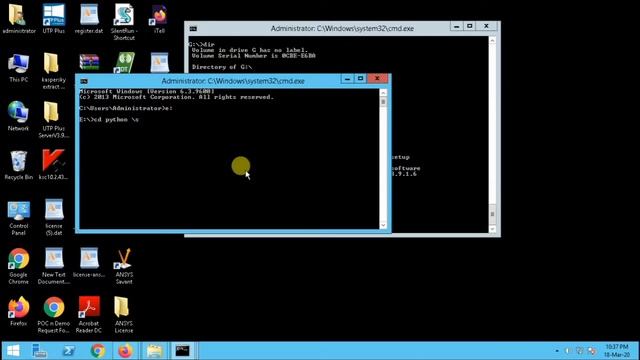Viewport: 640px width, 360px height.
Task: Launch the UTP Plus desktop shortcut
Action: (x=53, y=19)
